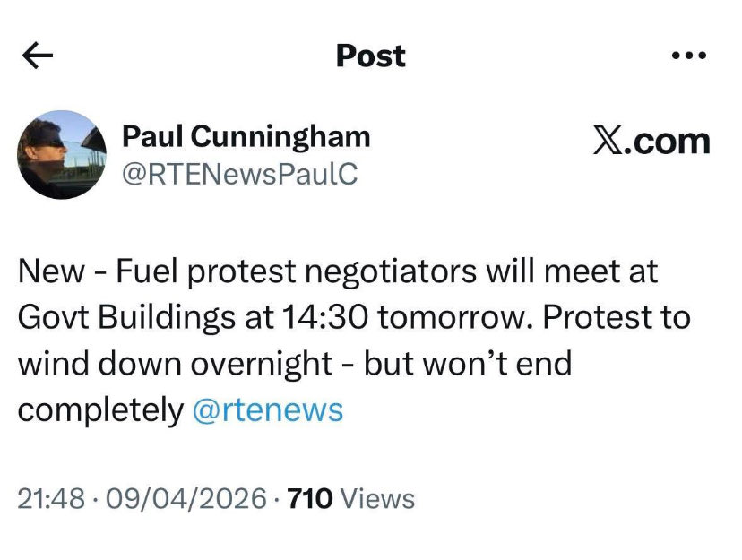Open the @RTENewsPaulC handle
This screenshot has width=742, height=560.
239,173
